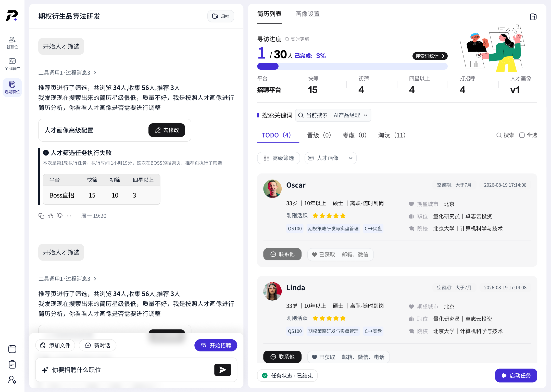Click the export icon at top right
Screen dimensions: 551x392
point(533,17)
